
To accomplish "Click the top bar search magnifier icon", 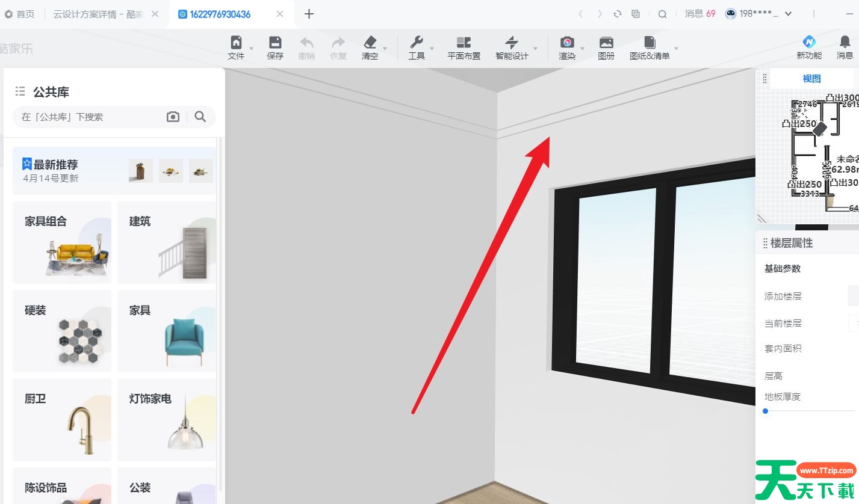I will 662,14.
